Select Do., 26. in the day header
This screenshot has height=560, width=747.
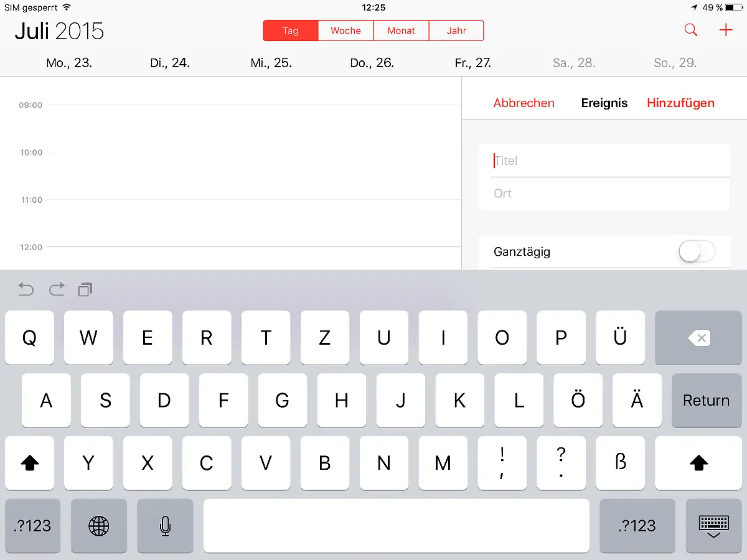point(372,62)
